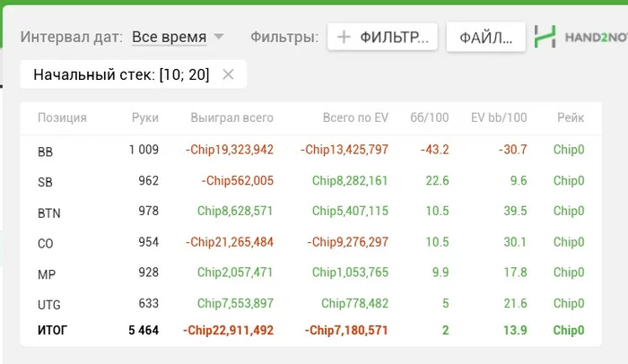The image size is (628, 364).
Task: Click the plus icon on ФИЛЬТР button
Action: pyautogui.click(x=343, y=37)
